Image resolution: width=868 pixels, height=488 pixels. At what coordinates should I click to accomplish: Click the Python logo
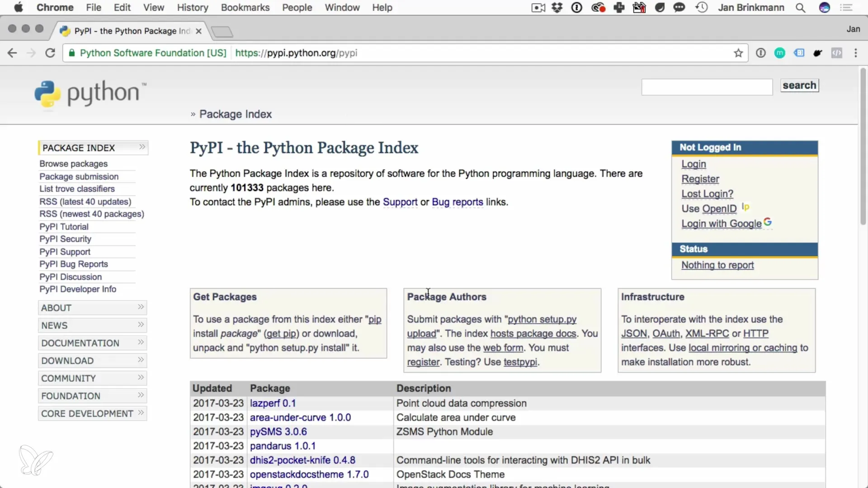click(x=90, y=94)
